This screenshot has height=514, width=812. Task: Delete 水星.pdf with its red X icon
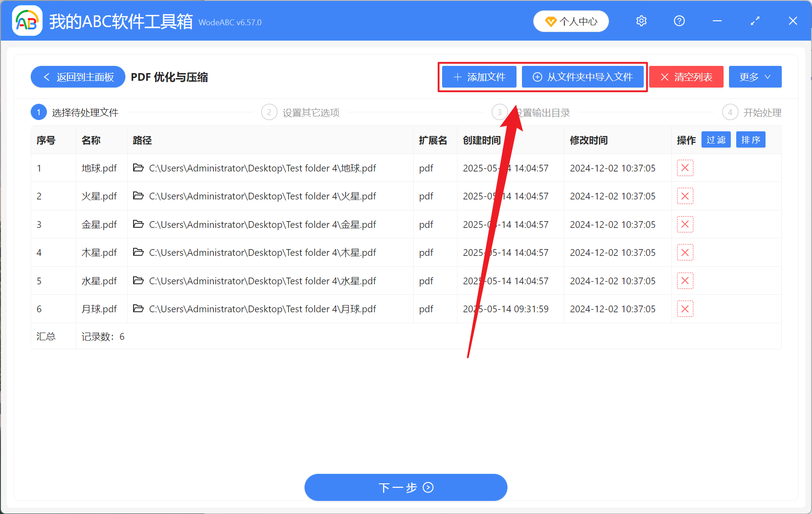pyautogui.click(x=685, y=280)
